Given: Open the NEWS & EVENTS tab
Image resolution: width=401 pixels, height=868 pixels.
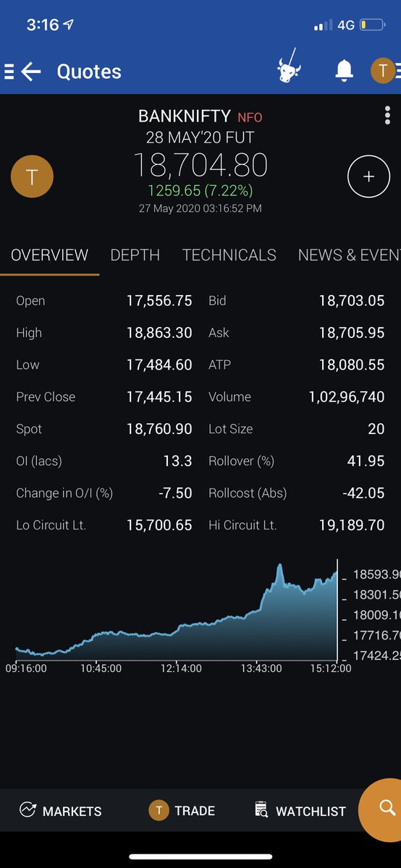Looking at the screenshot, I should click(350, 255).
